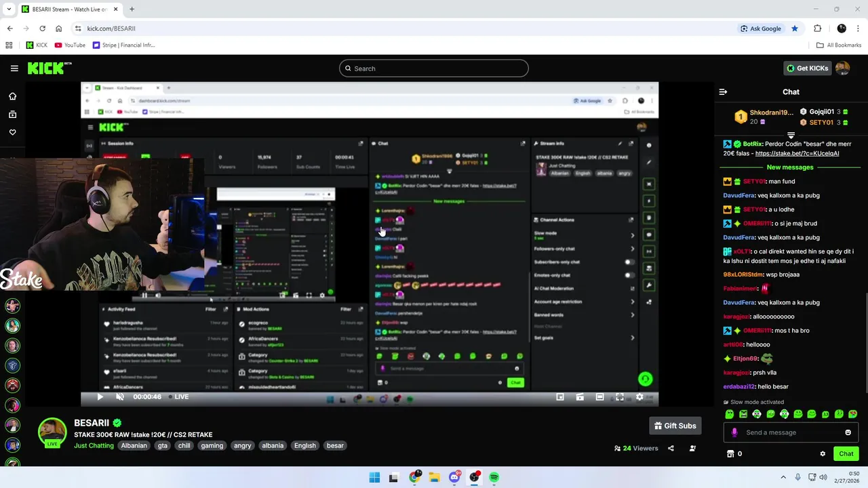Open YouTube bookmark
The image size is (868, 488).
(70, 45)
